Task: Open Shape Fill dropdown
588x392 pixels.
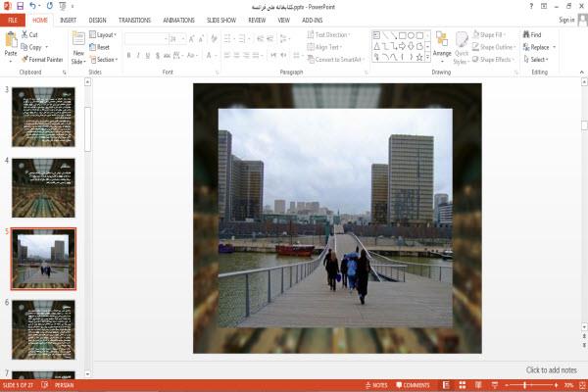Action: (x=489, y=34)
